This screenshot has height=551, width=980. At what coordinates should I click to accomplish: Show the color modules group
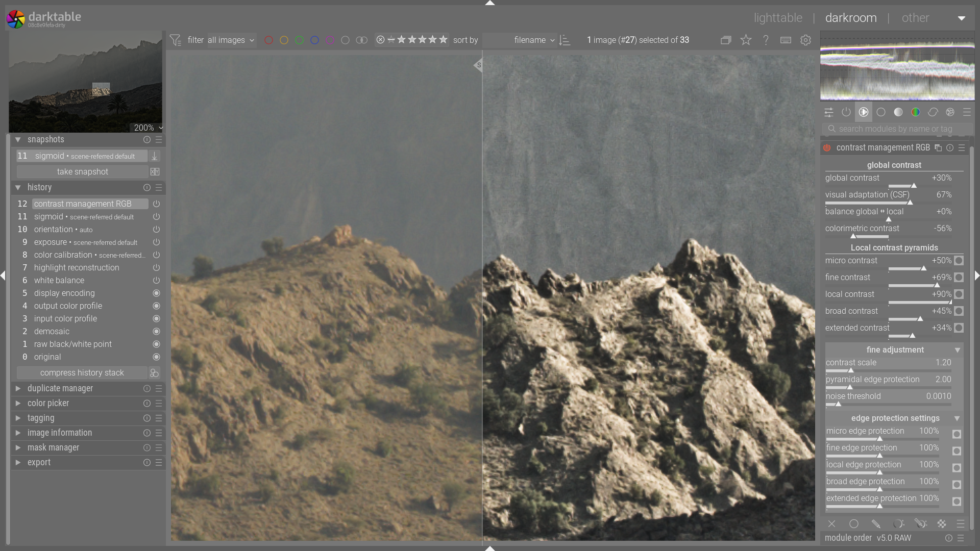[x=916, y=112]
